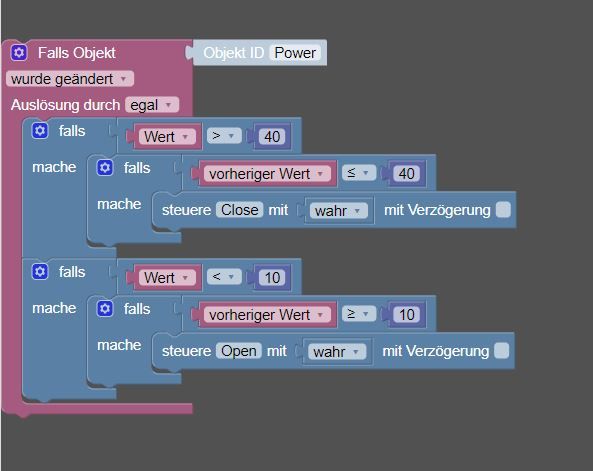The image size is (593, 471).
Task: Click the Power object ID field
Action: [x=295, y=53]
